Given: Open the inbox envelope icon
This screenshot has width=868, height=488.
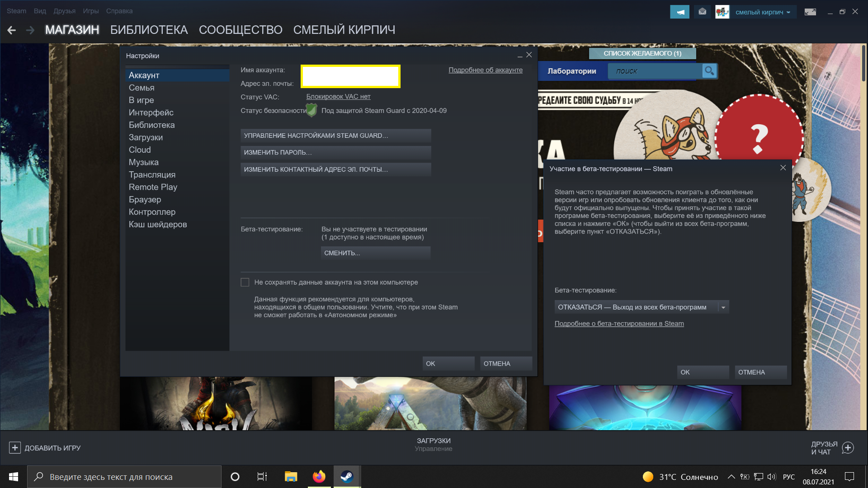Looking at the screenshot, I should click(x=702, y=12).
